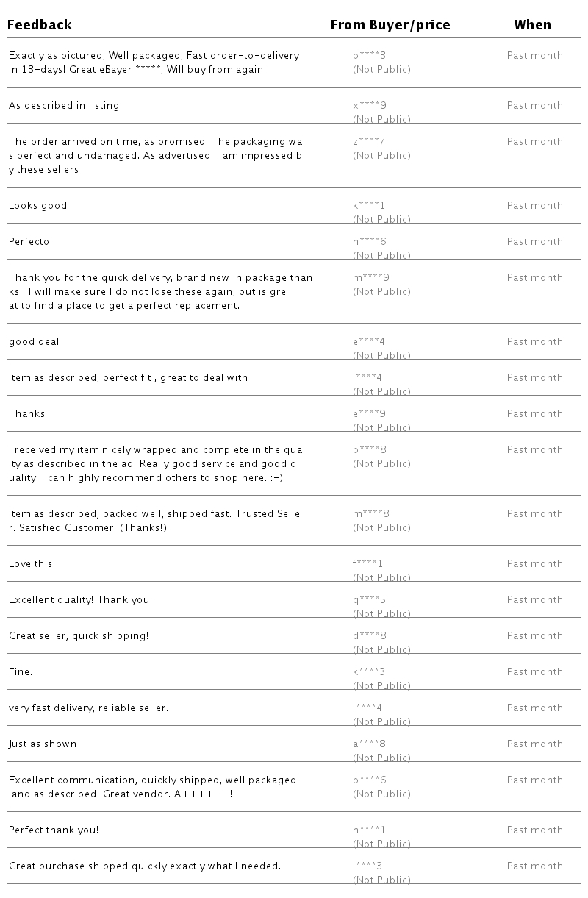This screenshot has width=588, height=898.
Task: Select the 'Love this!!' feedback comment
Action: [x=33, y=563]
